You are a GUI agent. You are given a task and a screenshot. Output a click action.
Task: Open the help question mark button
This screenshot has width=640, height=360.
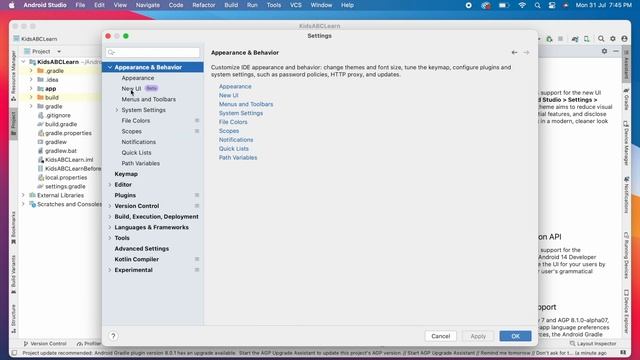(x=113, y=336)
